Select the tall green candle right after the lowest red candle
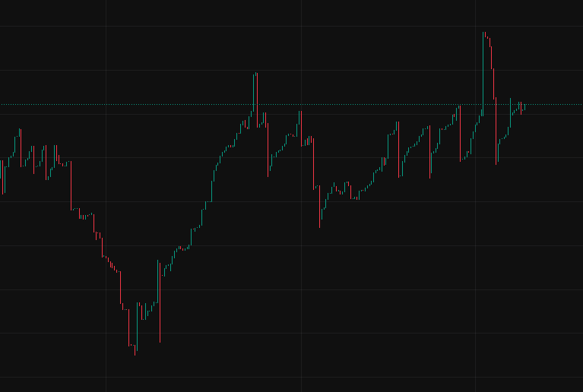Viewport: 583px width, 392px height. 137,327
